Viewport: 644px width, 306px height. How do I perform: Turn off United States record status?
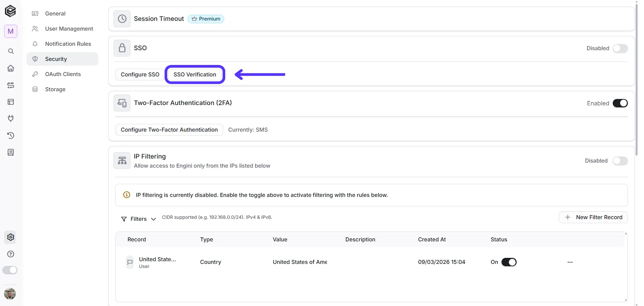[x=509, y=262]
